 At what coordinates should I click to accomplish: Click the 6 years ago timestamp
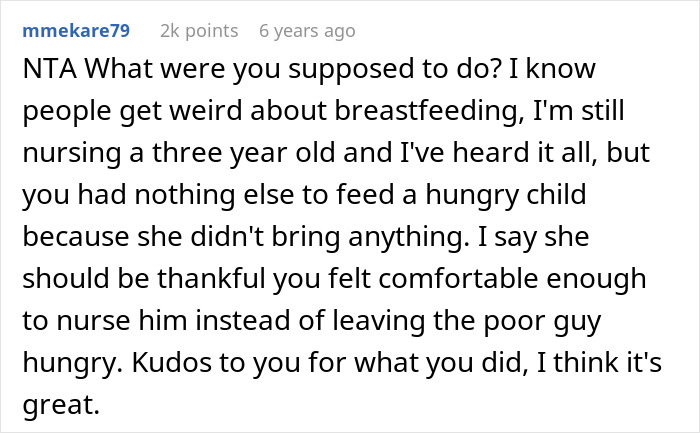306,31
